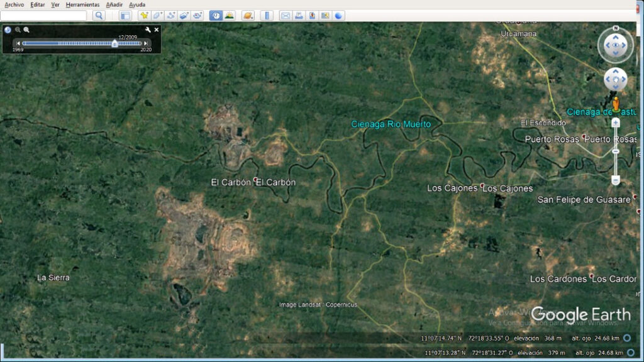Step to the previous imagery date
The image size is (644, 362).
pyautogui.click(x=18, y=43)
